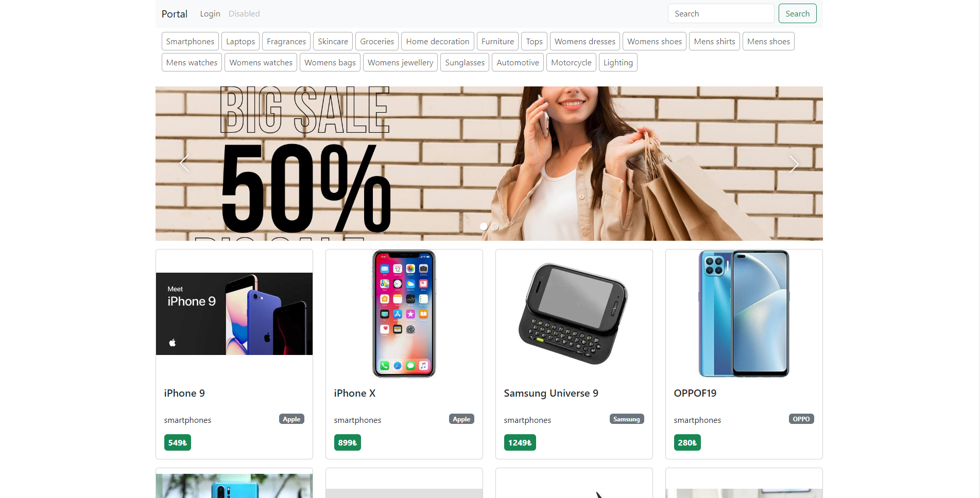Select the second carousel indicator dot
Image resolution: width=980 pixels, height=498 pixels.
coord(495,226)
